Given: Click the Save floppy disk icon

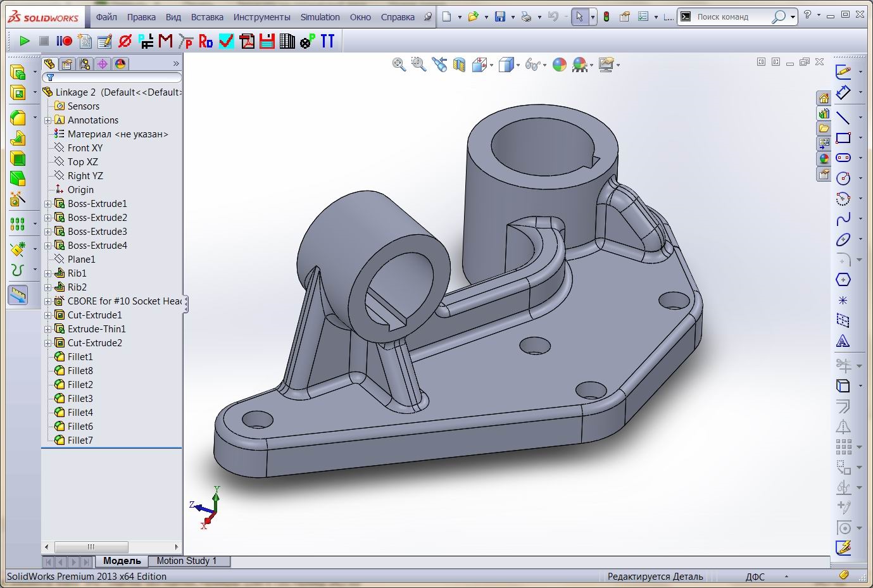Looking at the screenshot, I should point(500,17).
